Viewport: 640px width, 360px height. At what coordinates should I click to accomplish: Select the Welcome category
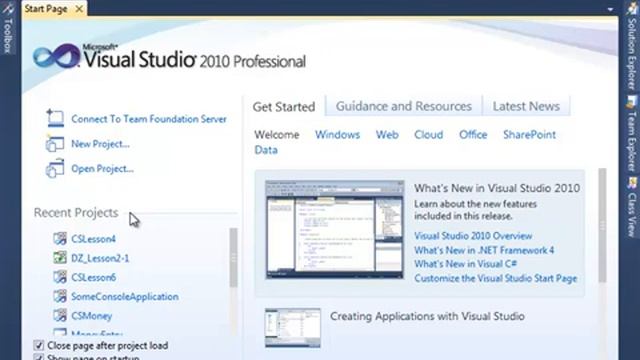pos(277,135)
